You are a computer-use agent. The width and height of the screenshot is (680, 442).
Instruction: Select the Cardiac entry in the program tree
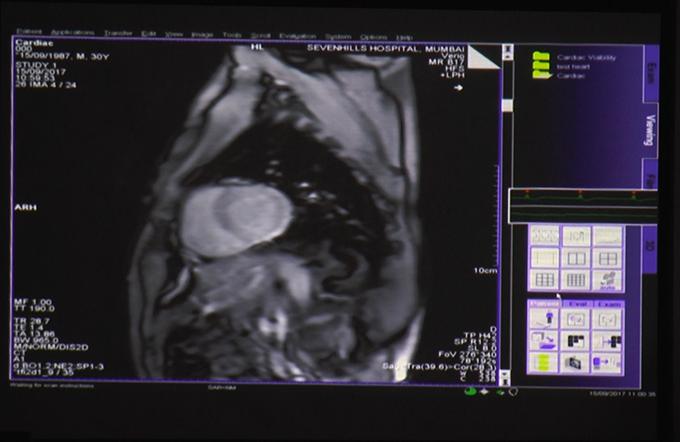(571, 76)
